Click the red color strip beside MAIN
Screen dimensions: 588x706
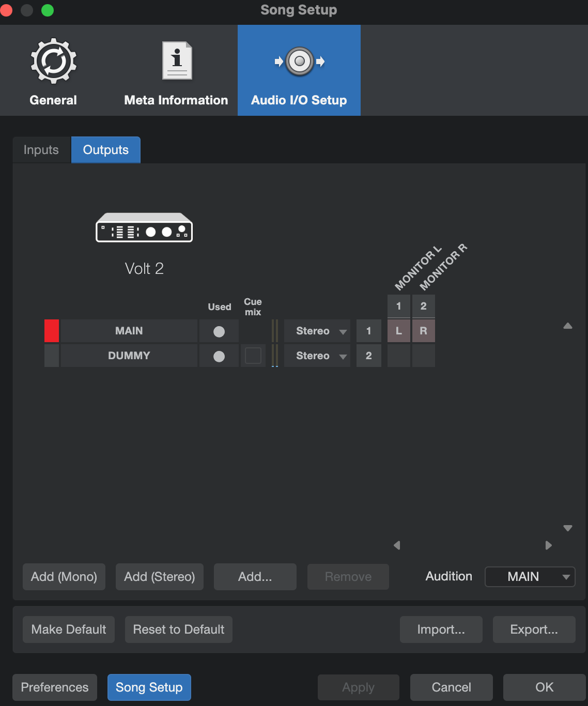(51, 331)
